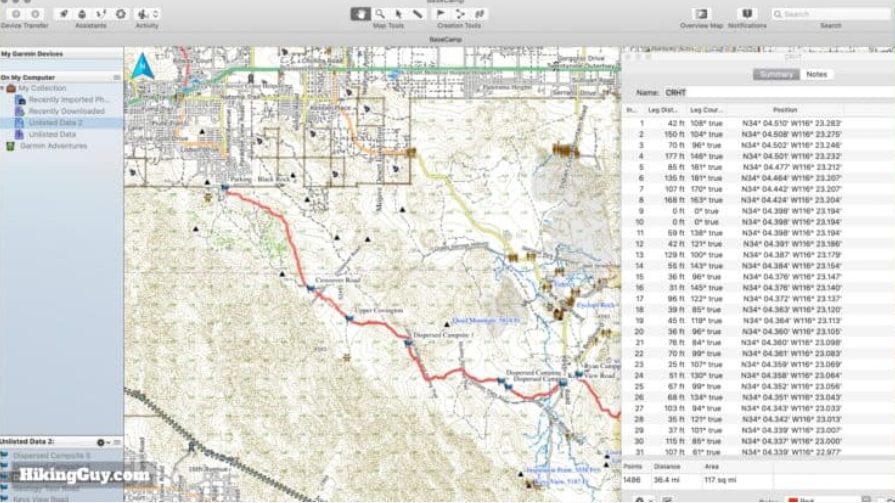
Task: Open Recently Downloaded list
Action: point(66,111)
